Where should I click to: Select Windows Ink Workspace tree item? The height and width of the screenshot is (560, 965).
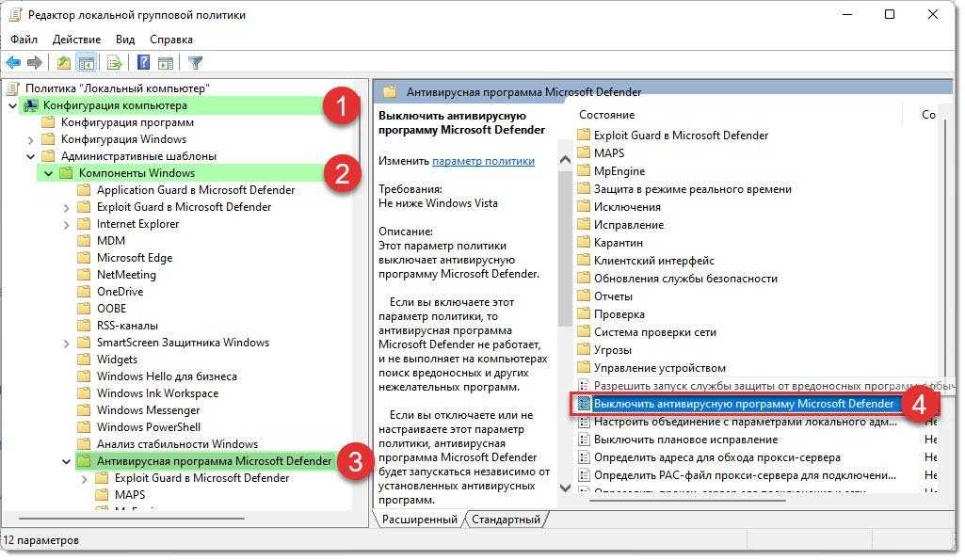157,393
